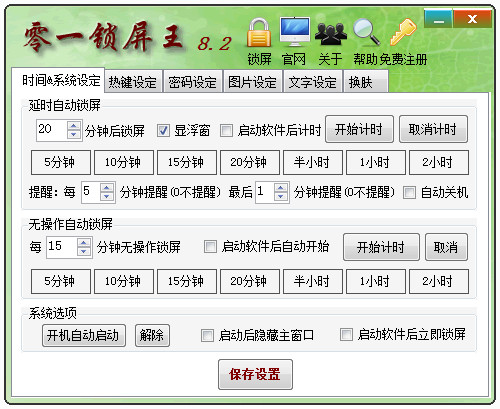Viewport: 500px width, 409px height.
Task: Enable 启动软件后立即锁屏 checkbox
Action: click(x=346, y=334)
